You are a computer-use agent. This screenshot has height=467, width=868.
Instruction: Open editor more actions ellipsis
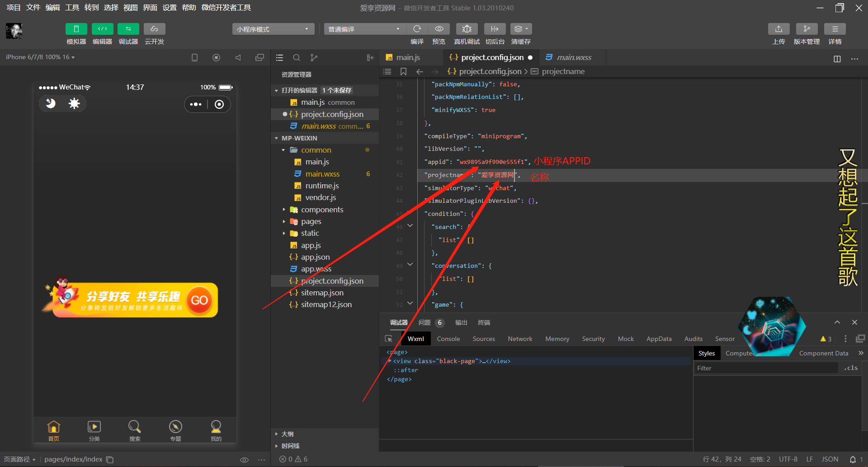tap(854, 59)
